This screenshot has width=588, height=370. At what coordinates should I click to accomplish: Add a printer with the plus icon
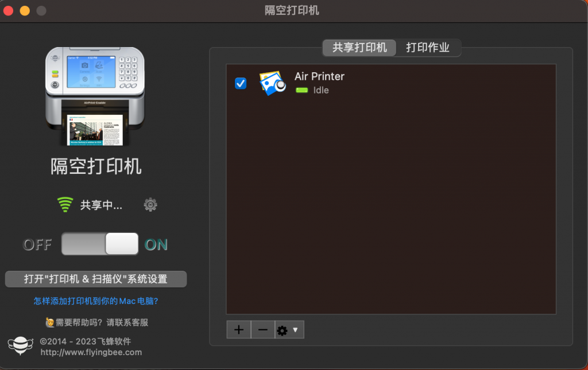click(x=238, y=329)
